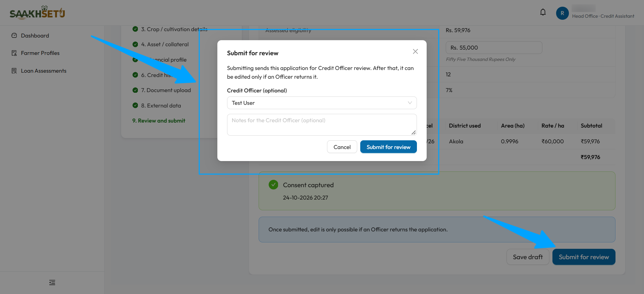This screenshot has height=294, width=644.
Task: Click the SaakhSetu logo
Action: (x=37, y=13)
